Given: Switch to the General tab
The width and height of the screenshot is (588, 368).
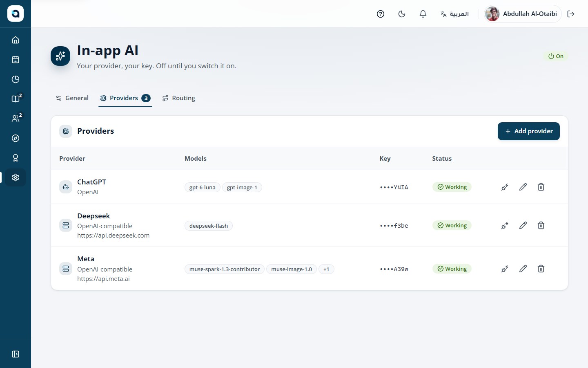Looking at the screenshot, I should point(72,98).
